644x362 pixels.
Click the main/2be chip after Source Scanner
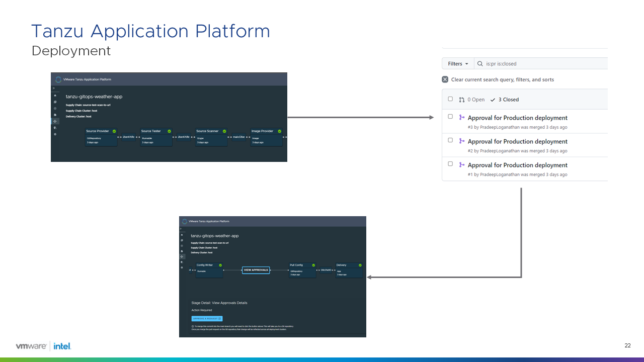coord(239,137)
